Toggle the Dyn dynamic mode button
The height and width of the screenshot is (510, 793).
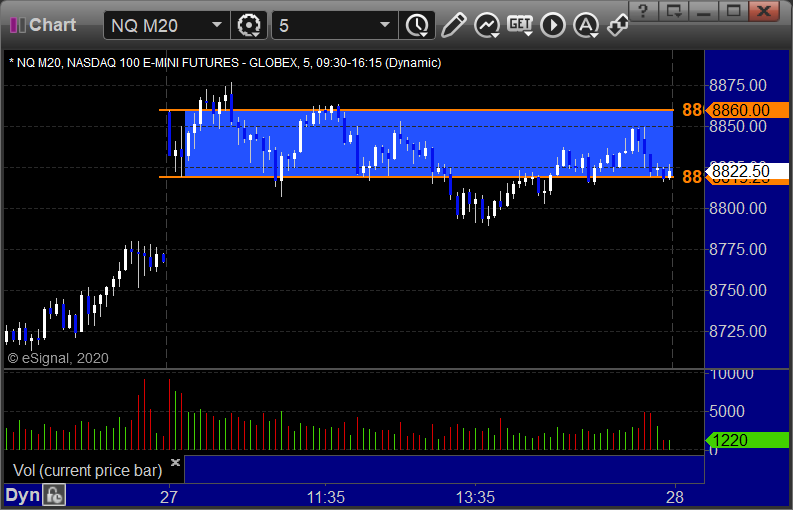pyautogui.click(x=22, y=495)
